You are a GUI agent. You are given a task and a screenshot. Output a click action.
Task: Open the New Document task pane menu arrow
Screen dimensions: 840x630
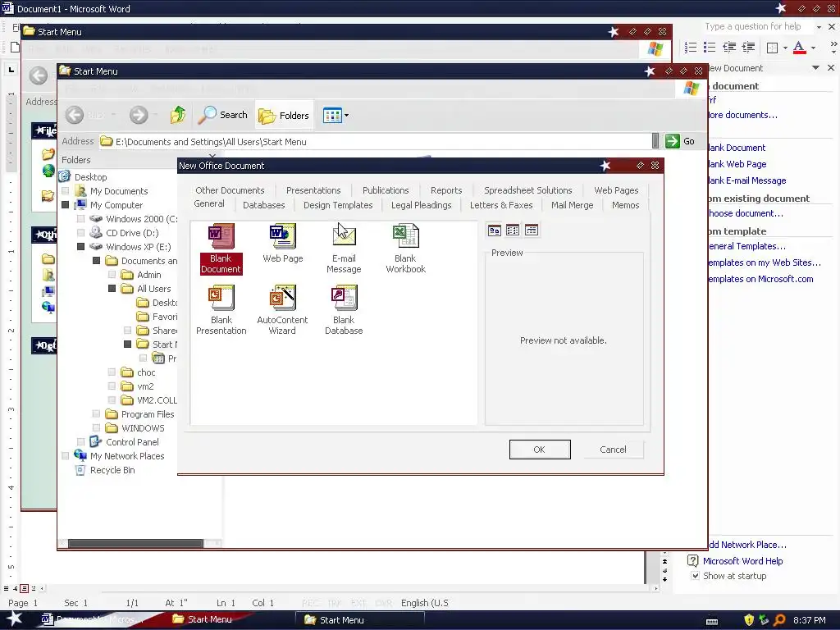pos(815,67)
